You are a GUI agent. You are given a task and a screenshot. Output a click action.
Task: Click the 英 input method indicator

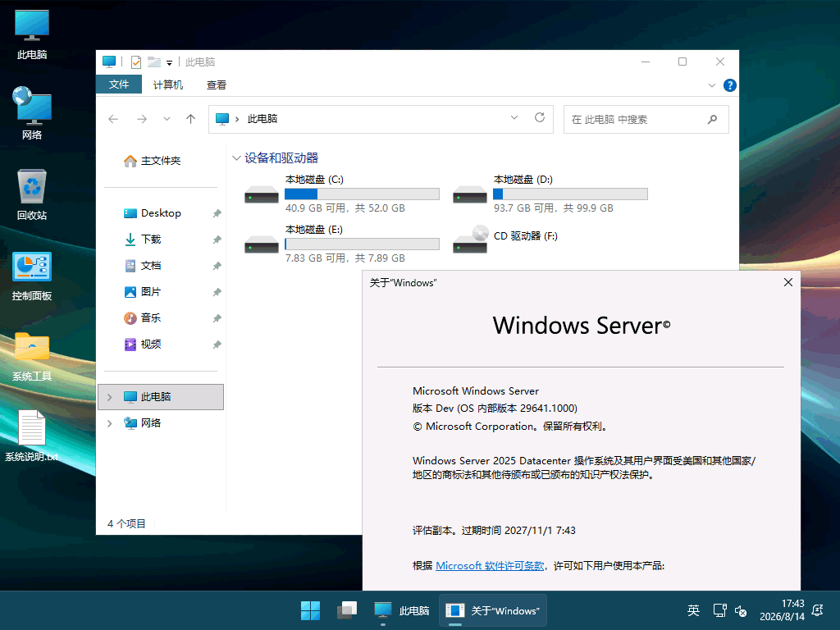pyautogui.click(x=693, y=610)
